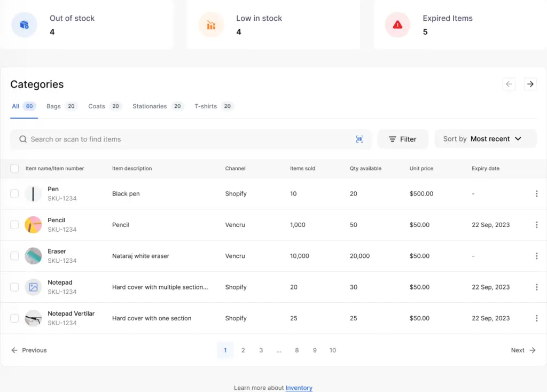
Task: Switch to the Bags category tab
Action: click(53, 106)
